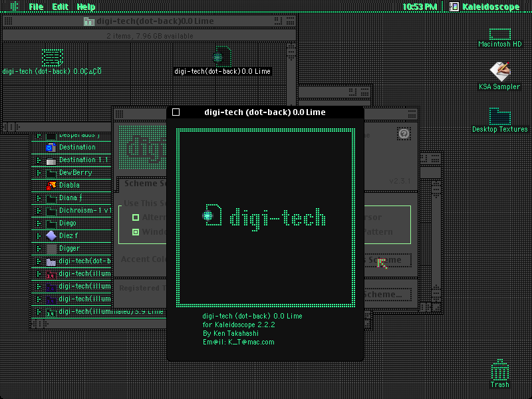Click scrollbar of the rightmost background window

point(436,241)
